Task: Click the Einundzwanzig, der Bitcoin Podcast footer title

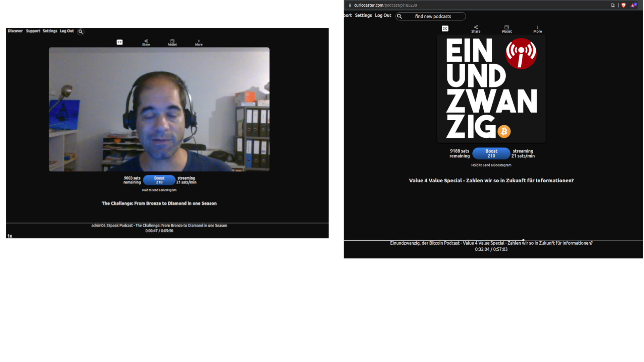Action: [x=491, y=243]
